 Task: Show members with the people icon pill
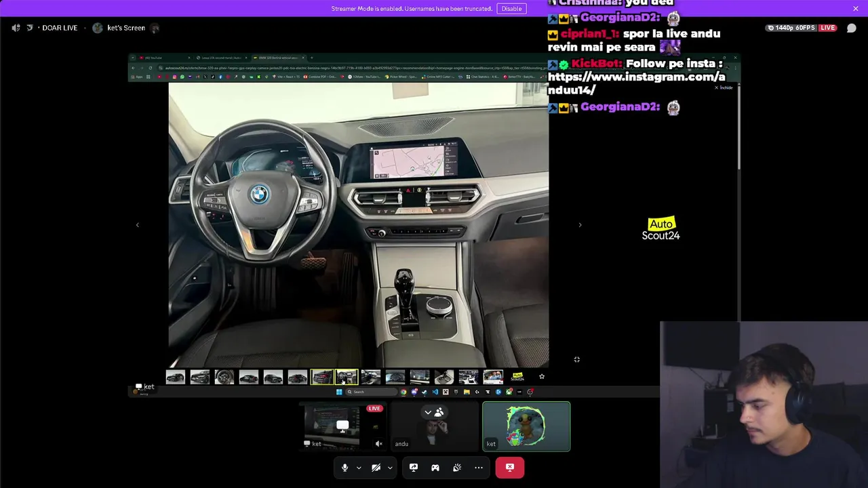[x=439, y=412]
